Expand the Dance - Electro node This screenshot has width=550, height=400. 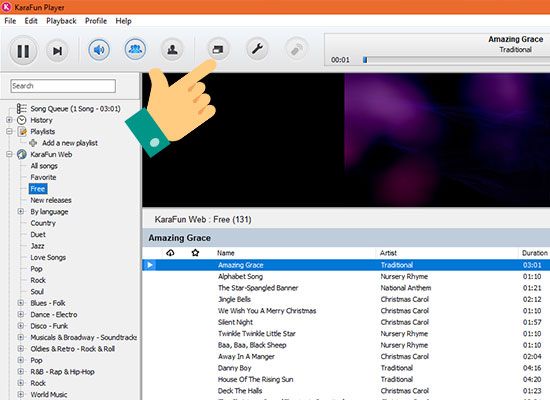point(21,314)
